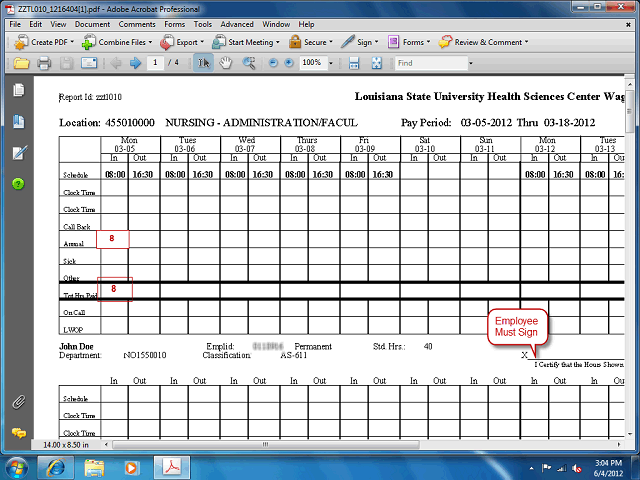This screenshot has width=640, height=480.
Task: Open the View menu
Action: point(58,24)
